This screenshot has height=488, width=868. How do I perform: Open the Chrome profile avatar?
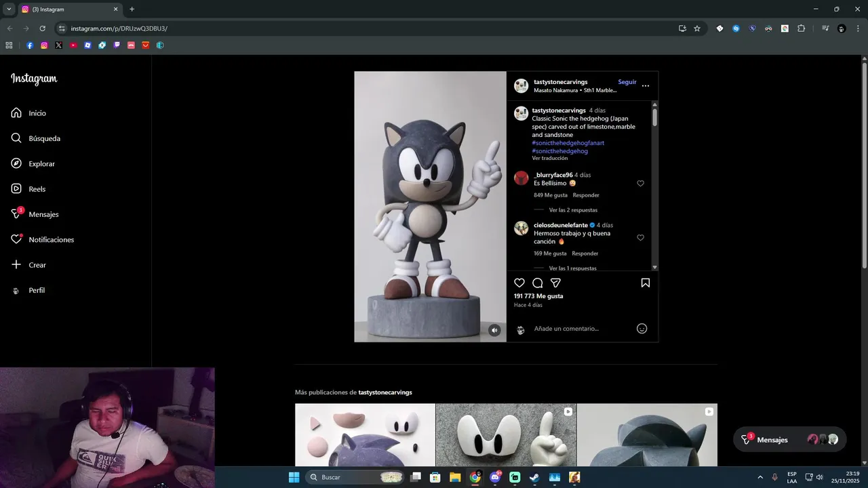coord(842,28)
